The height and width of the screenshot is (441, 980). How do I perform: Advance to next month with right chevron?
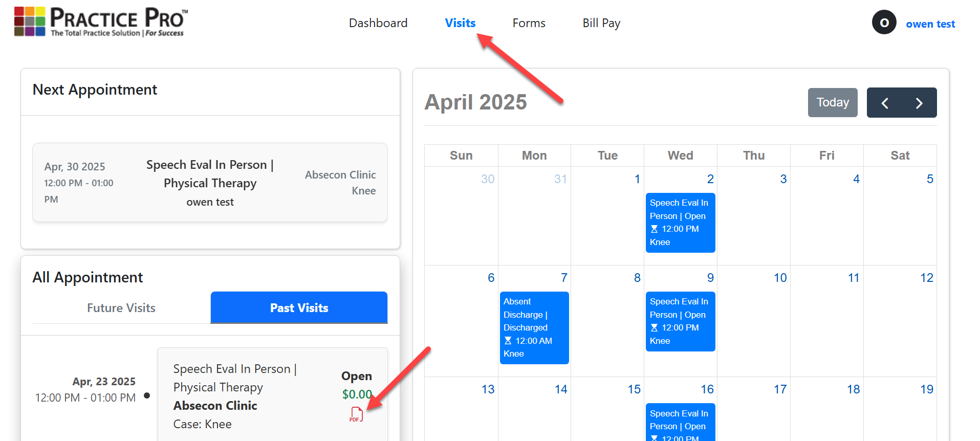click(919, 103)
